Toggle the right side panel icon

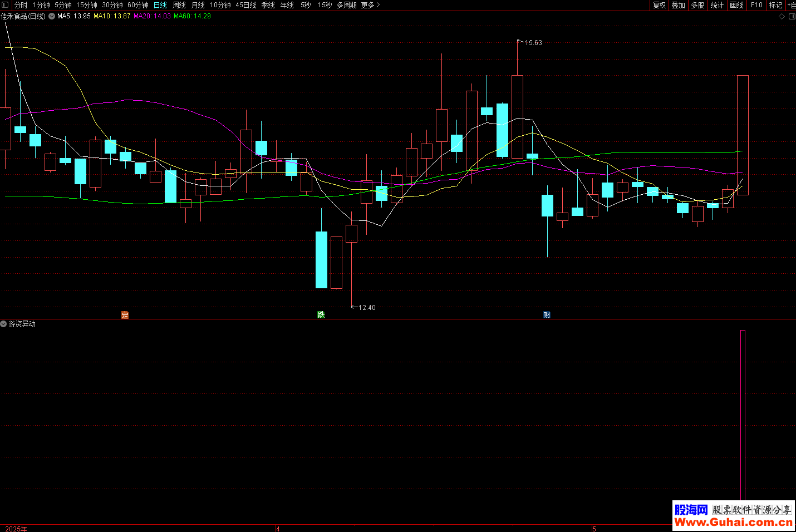[x=792, y=16]
